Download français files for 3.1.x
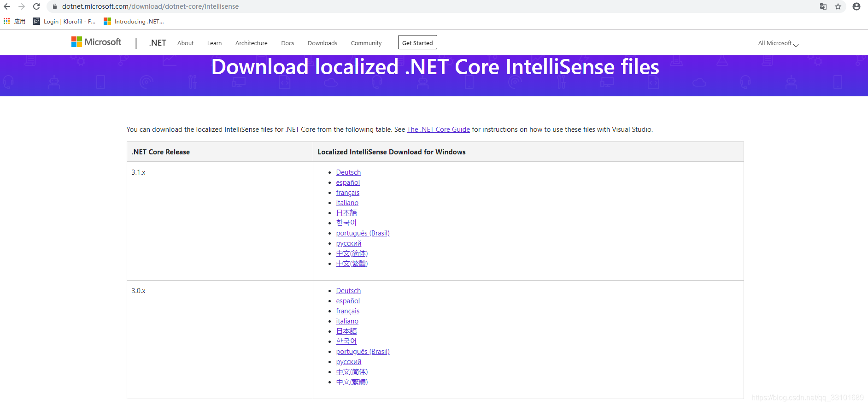868x406 pixels. [x=347, y=193]
